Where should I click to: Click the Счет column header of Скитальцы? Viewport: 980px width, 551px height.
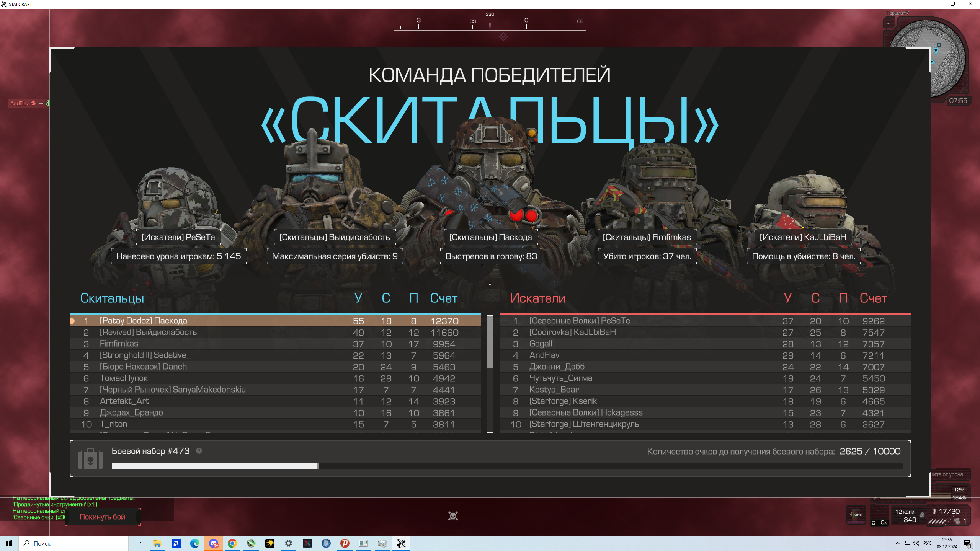click(x=444, y=298)
